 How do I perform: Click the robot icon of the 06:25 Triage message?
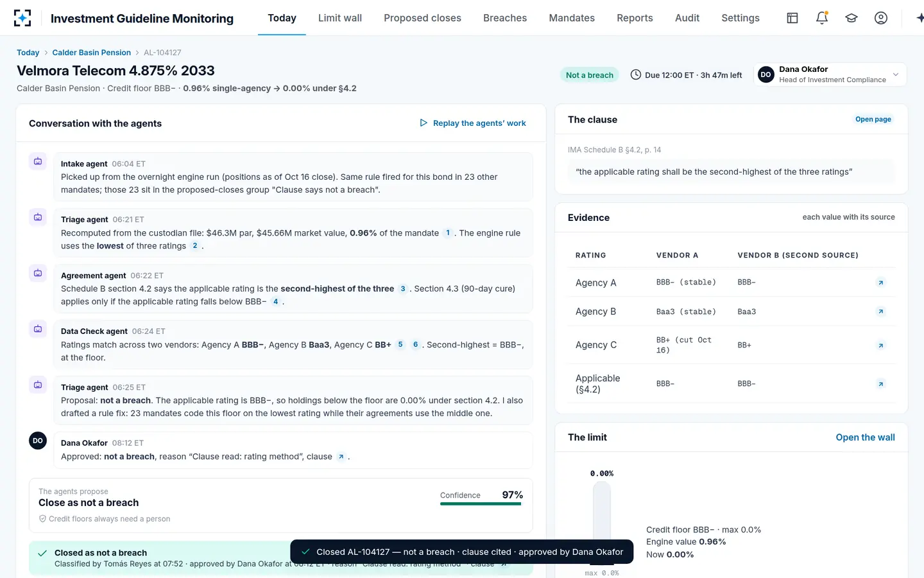point(38,385)
